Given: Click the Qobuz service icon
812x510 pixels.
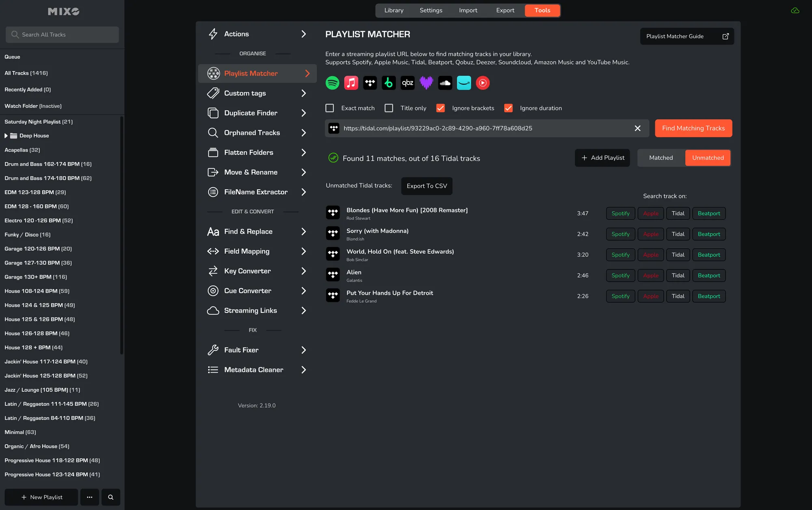Looking at the screenshot, I should point(407,83).
